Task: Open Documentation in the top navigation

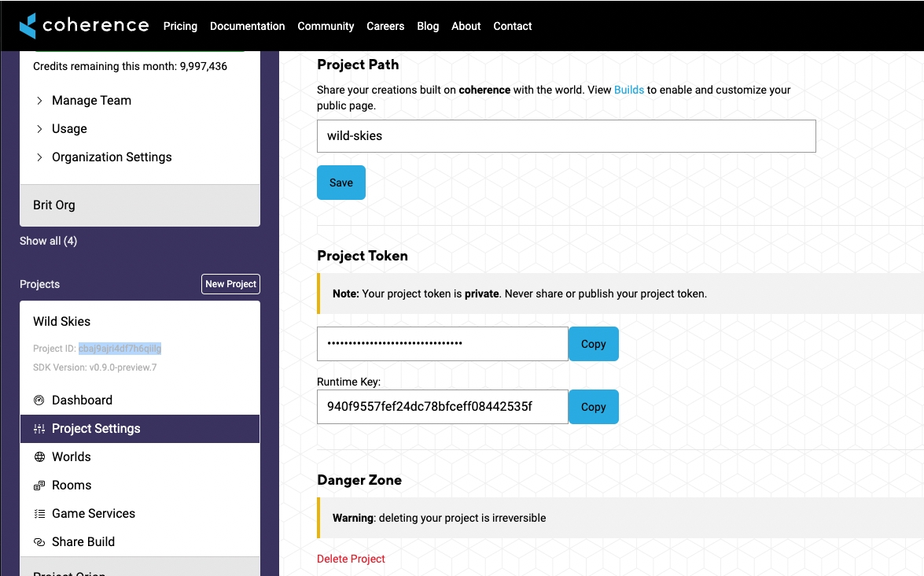Action: point(247,26)
